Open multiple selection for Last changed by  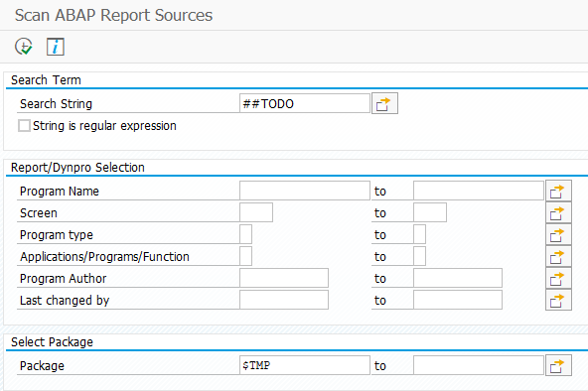(x=558, y=300)
